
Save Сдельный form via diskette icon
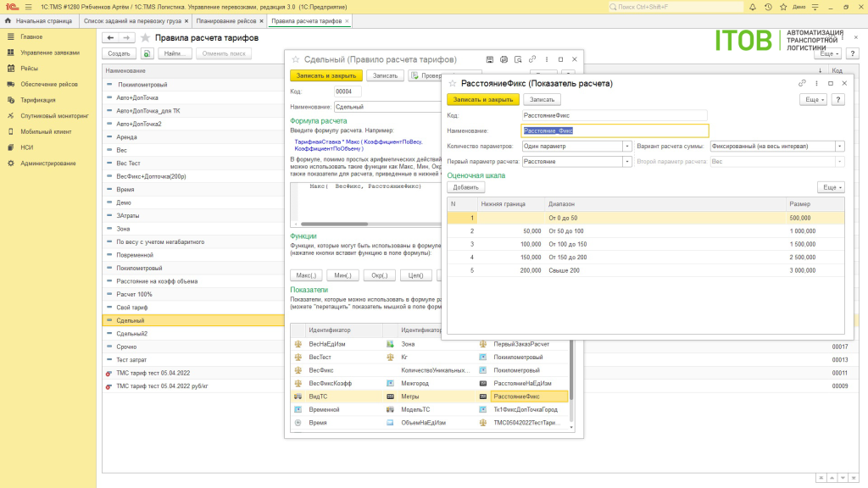click(489, 59)
